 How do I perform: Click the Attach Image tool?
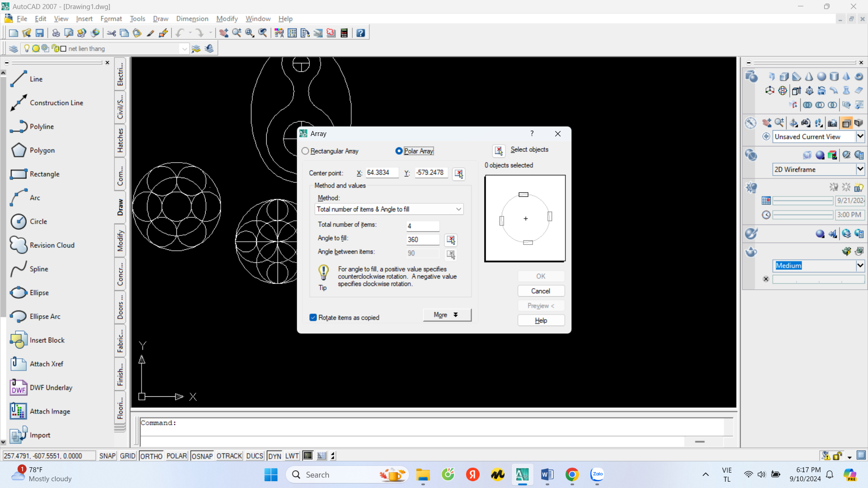tap(40, 411)
